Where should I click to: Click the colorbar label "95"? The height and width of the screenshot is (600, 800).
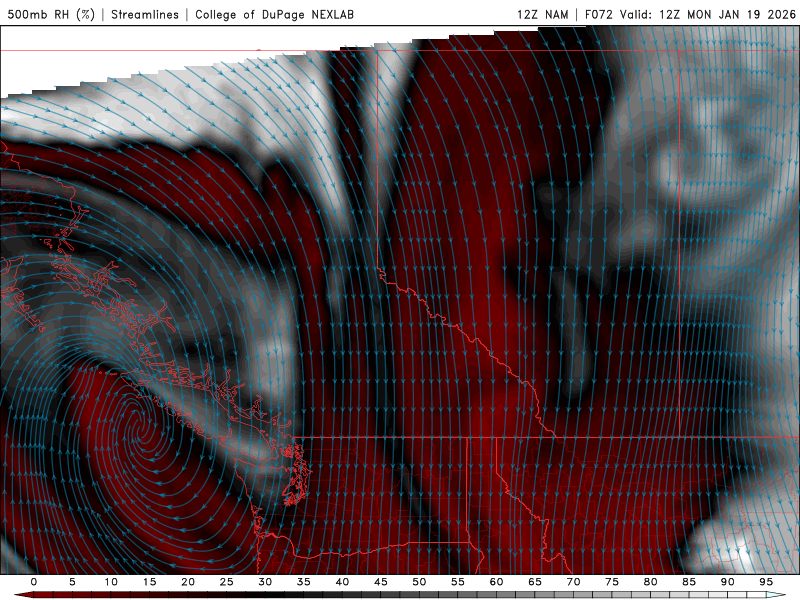pyautogui.click(x=766, y=582)
